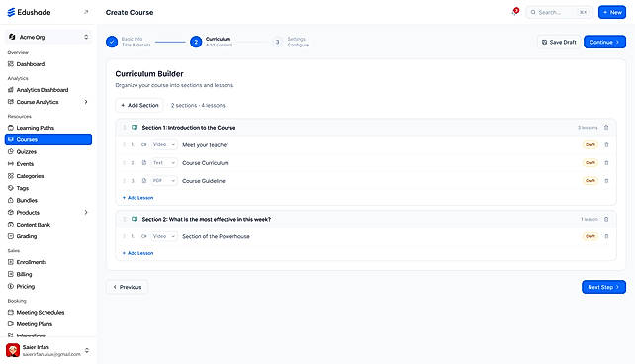Delete the Meet your teacher lesson
Screen dimensions: 635x364
pos(606,145)
